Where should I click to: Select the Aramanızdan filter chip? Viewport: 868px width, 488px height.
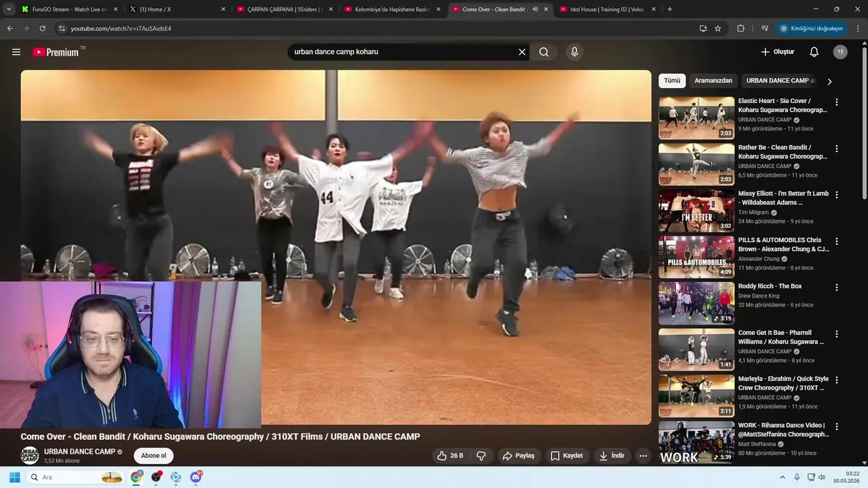coord(713,81)
